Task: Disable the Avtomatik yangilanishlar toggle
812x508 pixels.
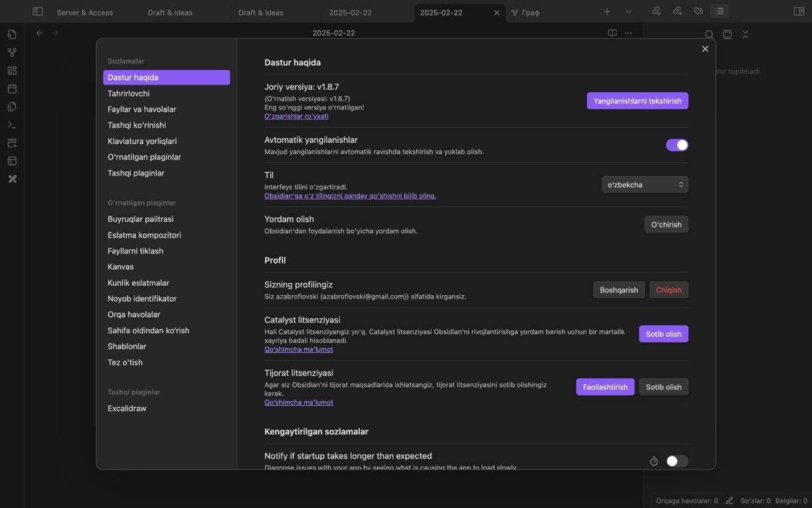Action: [x=677, y=145]
